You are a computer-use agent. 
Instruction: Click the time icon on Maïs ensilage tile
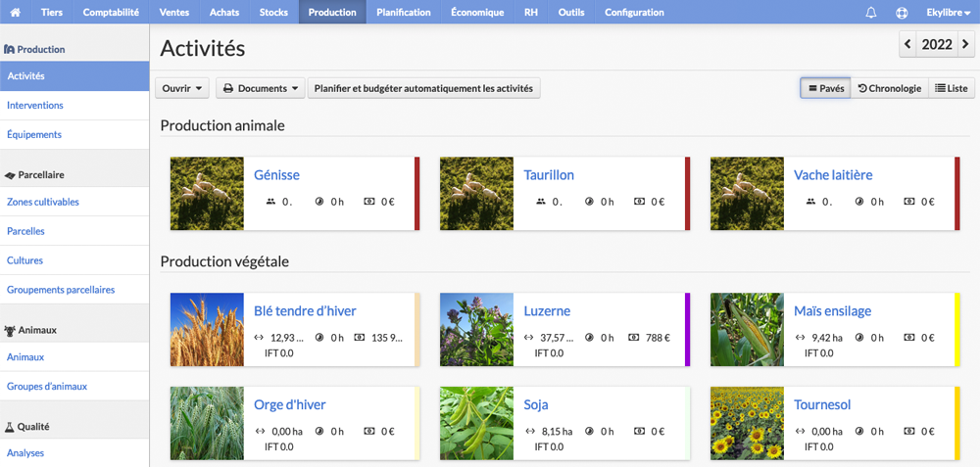coord(859,338)
